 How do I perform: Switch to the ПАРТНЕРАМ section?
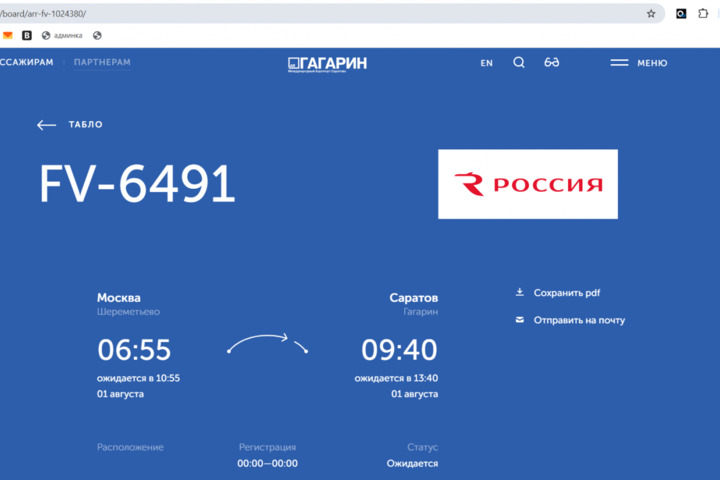click(102, 62)
